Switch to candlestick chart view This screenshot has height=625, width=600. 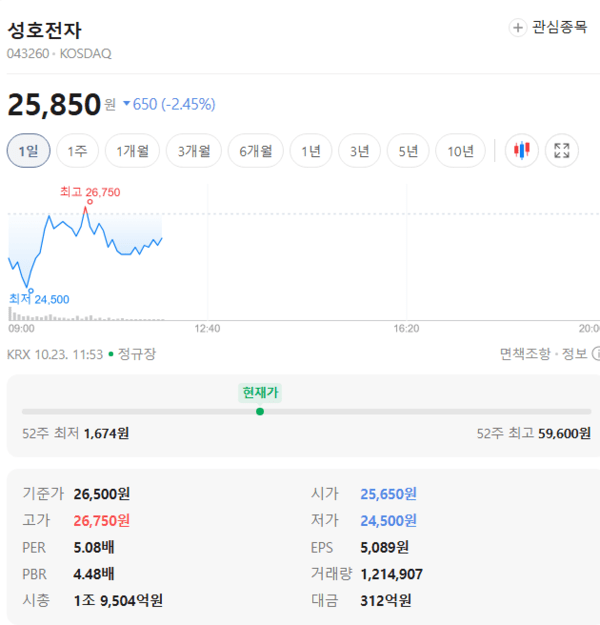(x=521, y=151)
